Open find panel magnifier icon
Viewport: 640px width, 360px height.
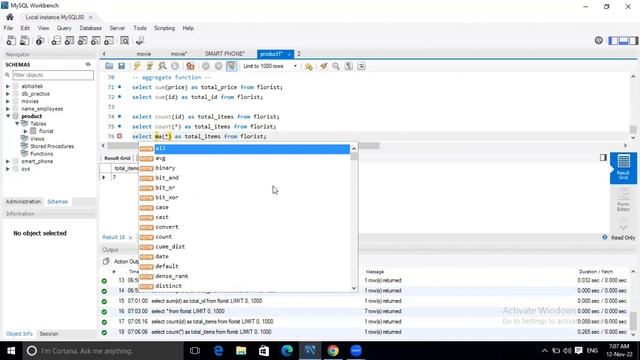tap(336, 66)
